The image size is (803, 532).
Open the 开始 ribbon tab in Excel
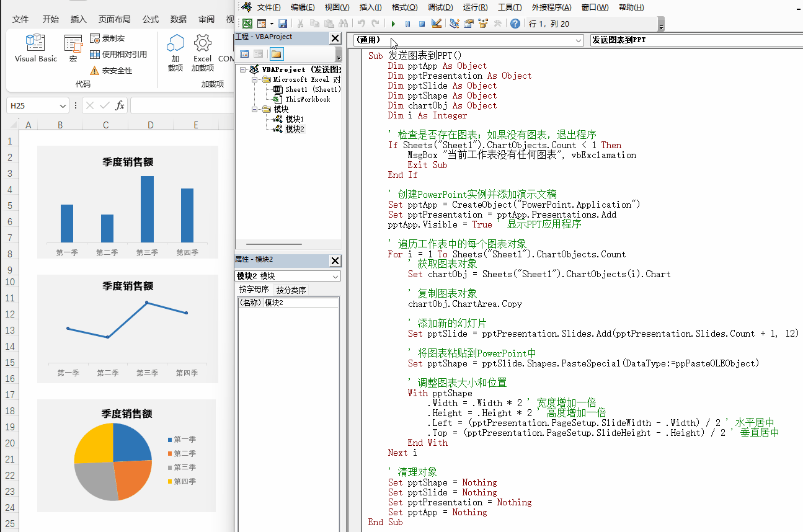point(51,19)
